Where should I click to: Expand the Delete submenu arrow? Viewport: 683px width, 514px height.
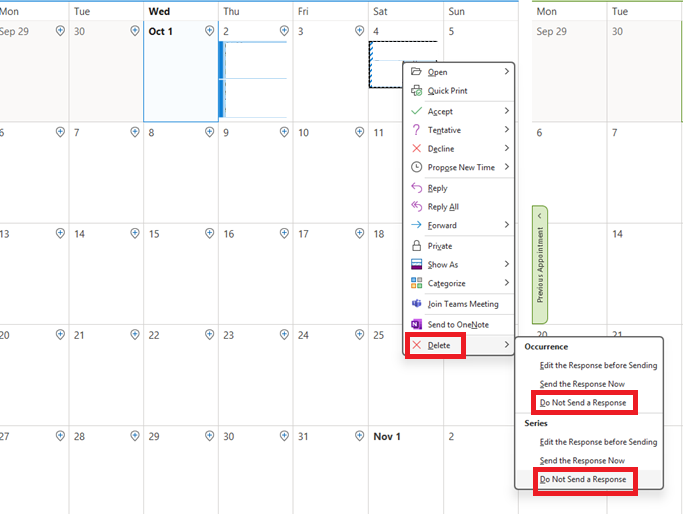coord(507,345)
